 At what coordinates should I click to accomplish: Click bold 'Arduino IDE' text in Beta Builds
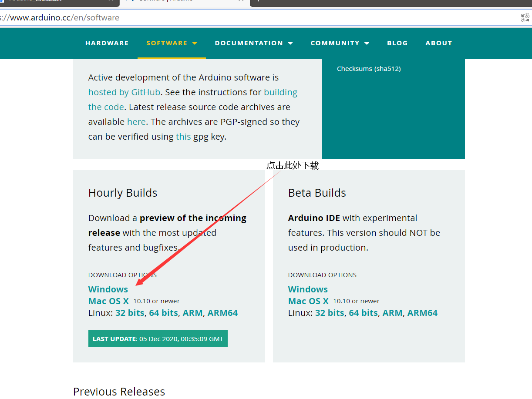[314, 218]
